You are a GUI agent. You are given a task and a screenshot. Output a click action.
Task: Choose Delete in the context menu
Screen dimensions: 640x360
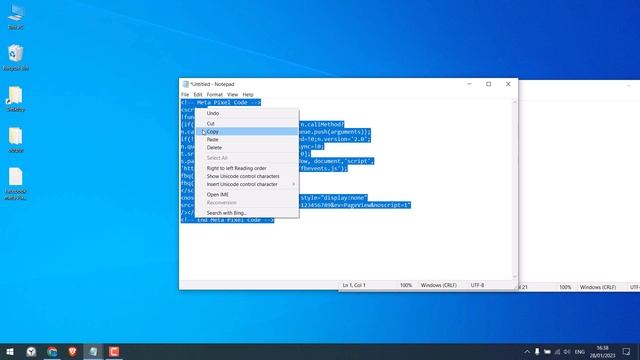247,148
